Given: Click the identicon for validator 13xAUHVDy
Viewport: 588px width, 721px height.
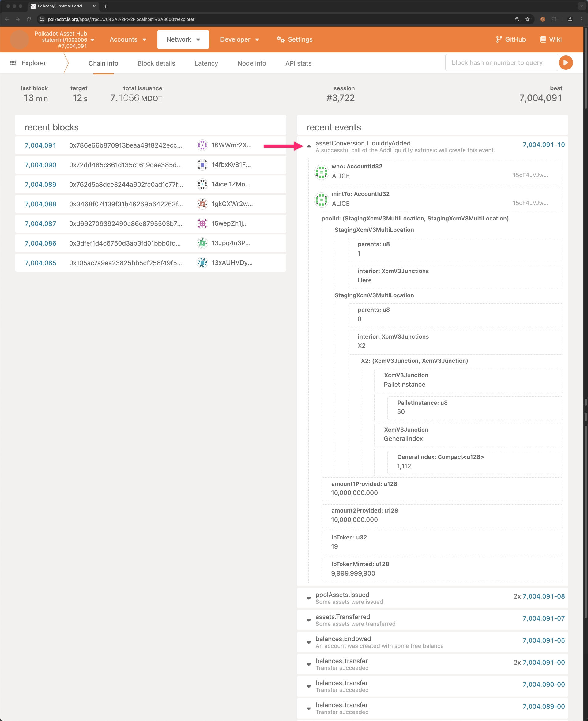Looking at the screenshot, I should point(202,263).
